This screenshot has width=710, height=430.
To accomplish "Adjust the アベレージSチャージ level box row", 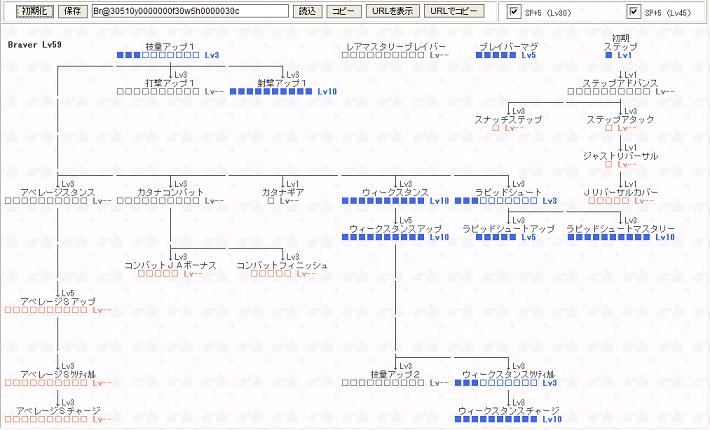I will coord(46,419).
